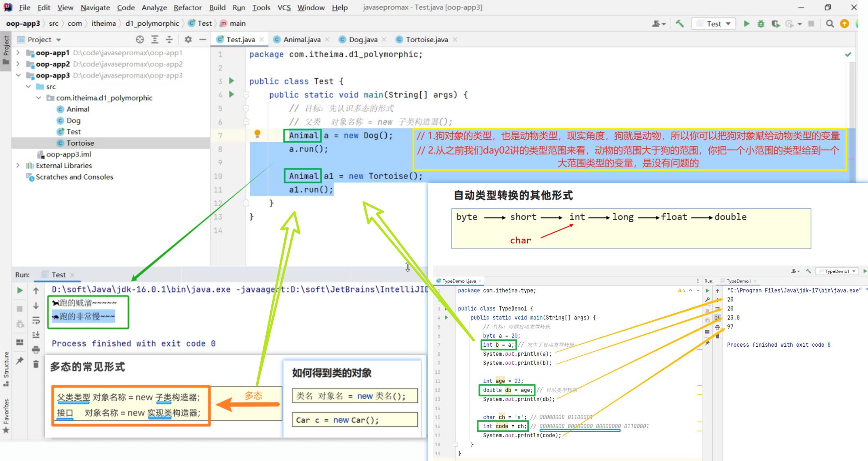The height and width of the screenshot is (461, 868).
Task: Open the Refactor menu
Action: coord(187,7)
